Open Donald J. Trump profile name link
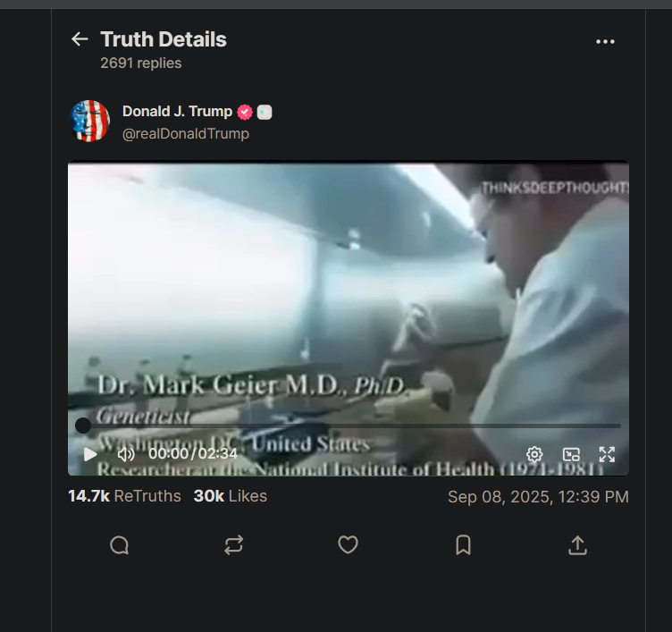 coord(177,112)
